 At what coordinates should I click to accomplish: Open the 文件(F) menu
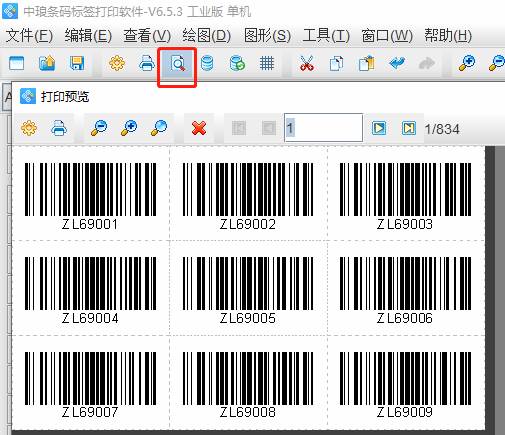(x=29, y=35)
